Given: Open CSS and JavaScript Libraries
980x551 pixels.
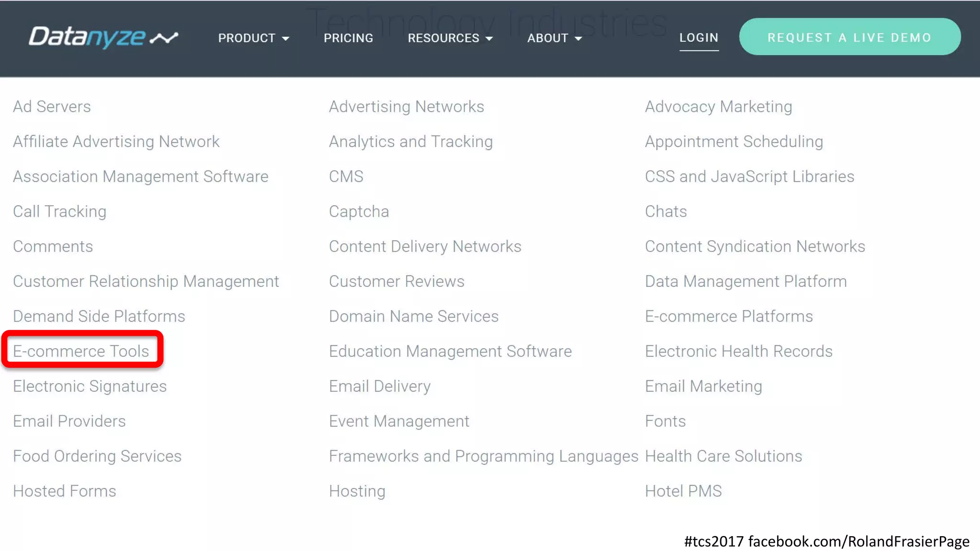Looking at the screenshot, I should point(749,176).
